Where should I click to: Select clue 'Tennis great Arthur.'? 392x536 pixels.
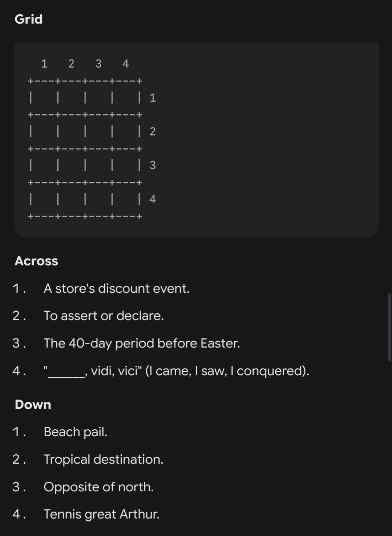click(101, 514)
